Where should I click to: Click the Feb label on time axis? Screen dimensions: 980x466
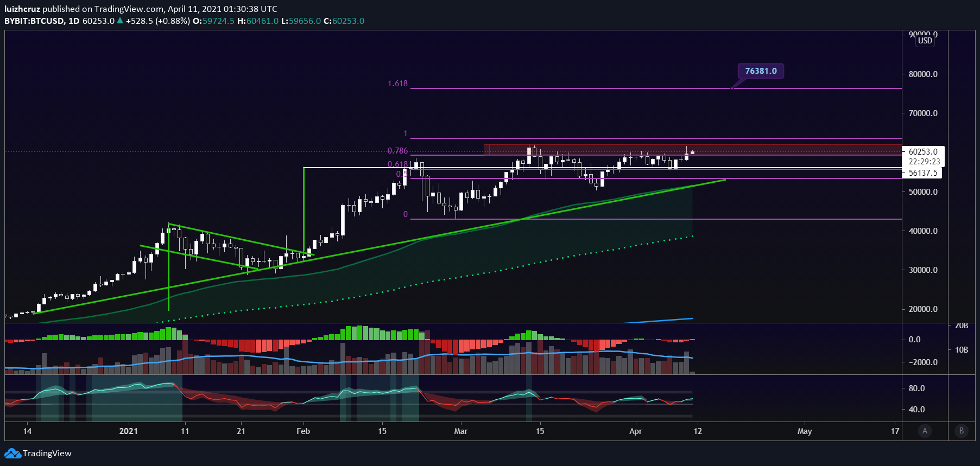coord(303,431)
